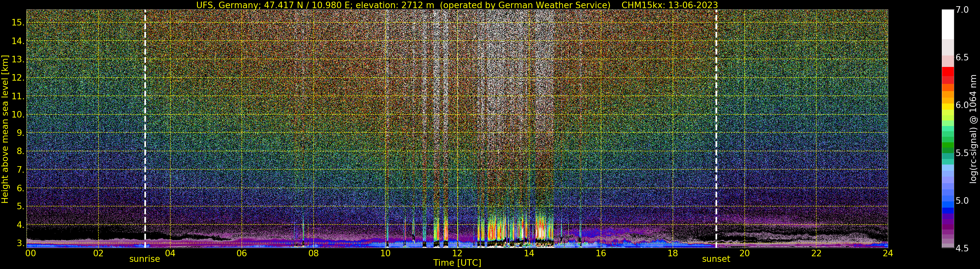Click the time axis tick 12
This screenshot has height=269, width=980.
coord(457,253)
